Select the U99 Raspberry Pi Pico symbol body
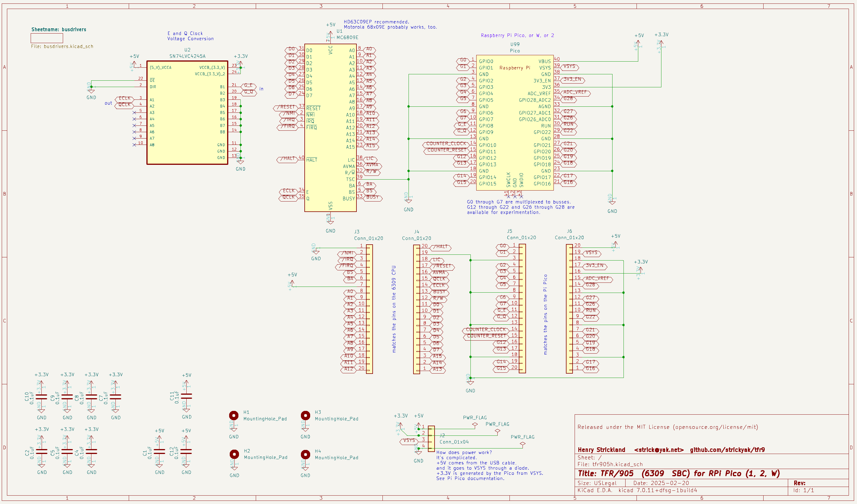 (x=515, y=122)
